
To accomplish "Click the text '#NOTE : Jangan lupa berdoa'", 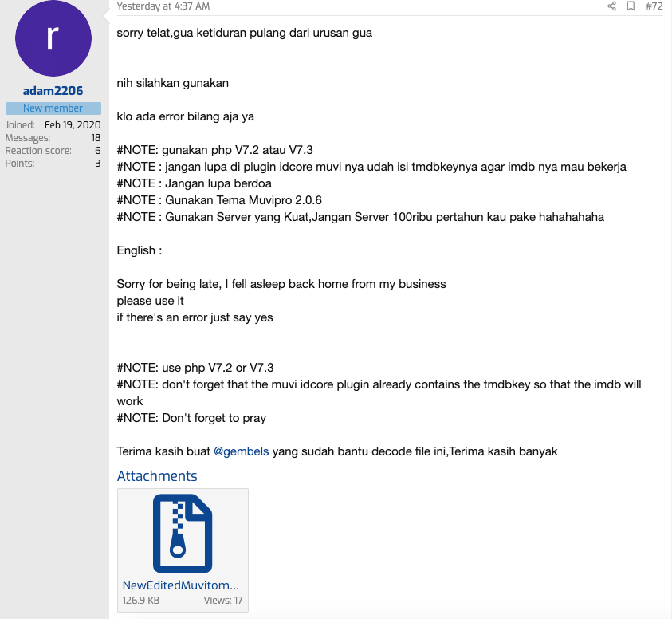I will pos(195,183).
